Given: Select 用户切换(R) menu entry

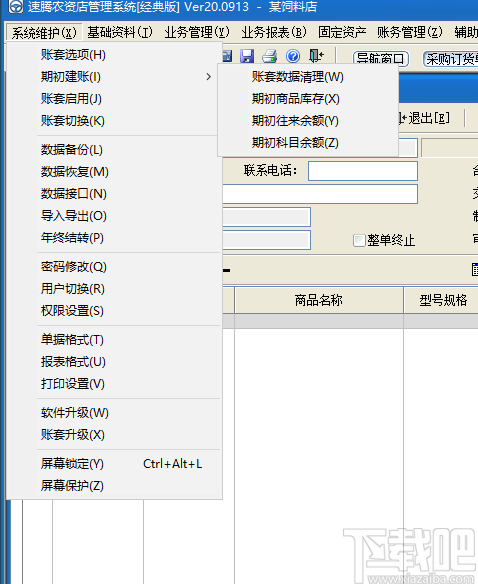Looking at the screenshot, I should pyautogui.click(x=114, y=289).
